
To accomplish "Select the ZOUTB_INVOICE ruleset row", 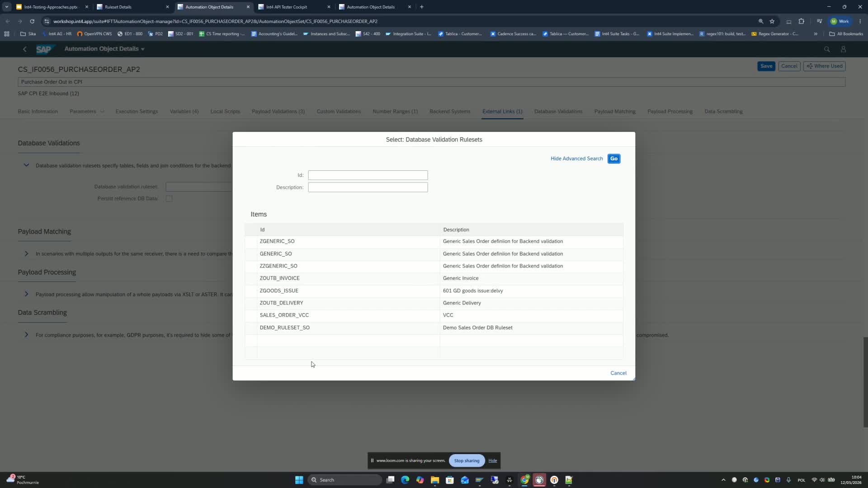I will click(x=434, y=278).
